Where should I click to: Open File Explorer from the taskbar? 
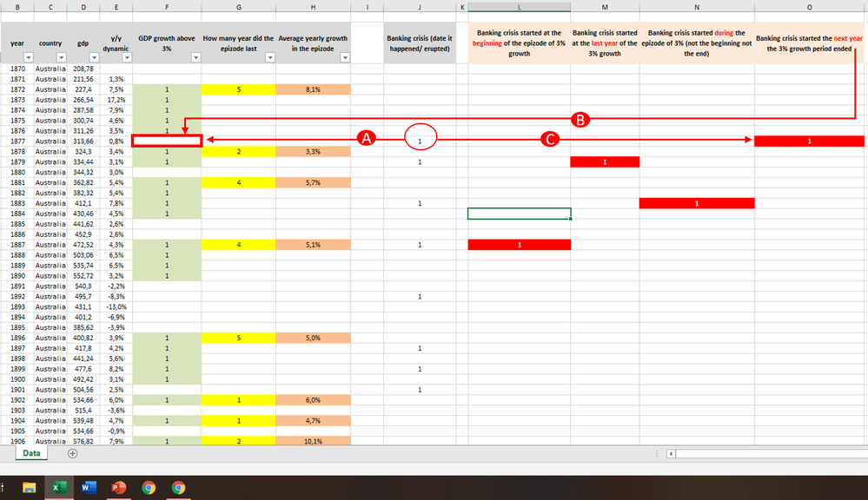click(x=29, y=487)
